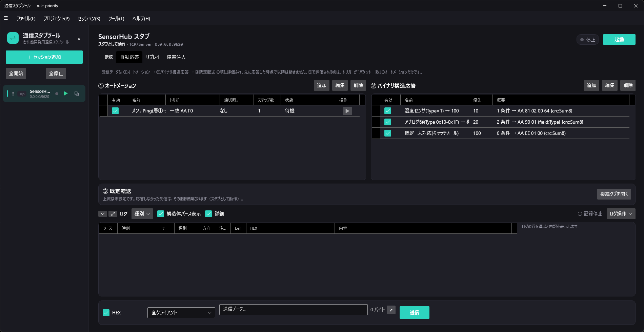Click the SensorHub session status dot
644x332 pixels.
click(x=57, y=94)
